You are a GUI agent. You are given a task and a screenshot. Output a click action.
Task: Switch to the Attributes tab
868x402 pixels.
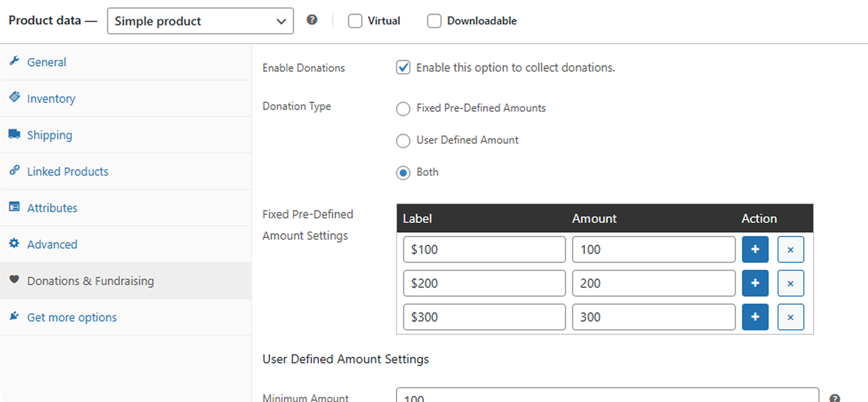52,208
